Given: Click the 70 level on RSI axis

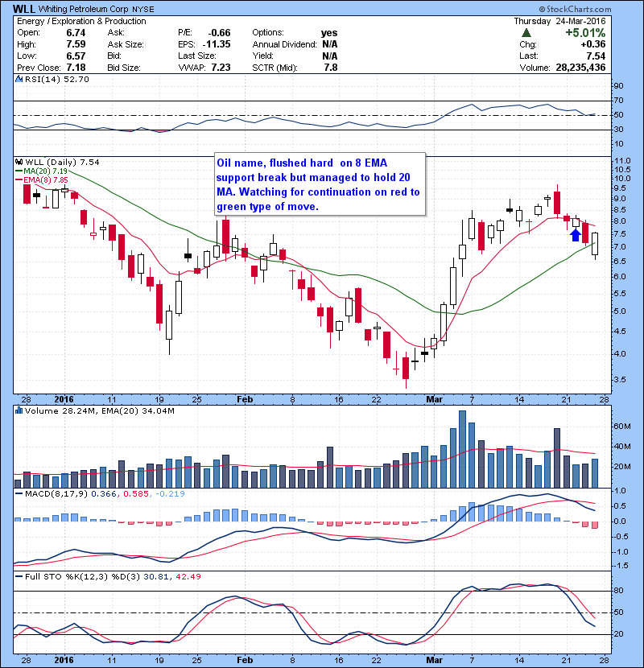Looking at the screenshot, I should pyautogui.click(x=618, y=101).
